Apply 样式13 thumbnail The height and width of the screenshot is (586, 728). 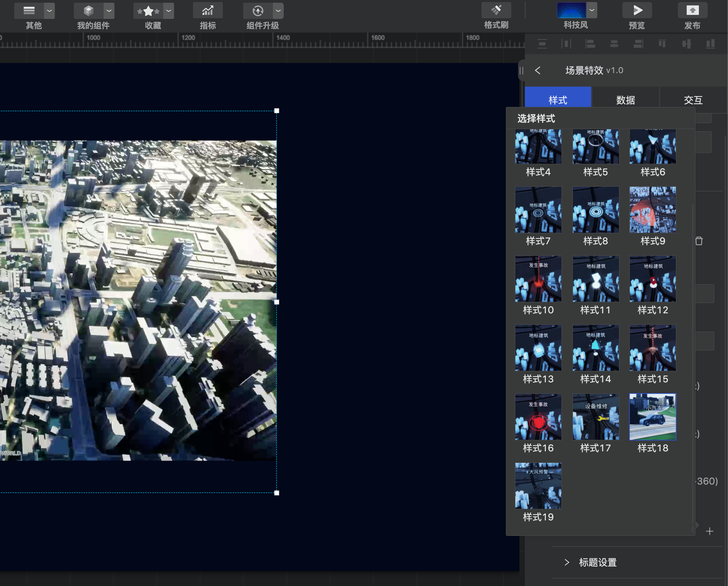(x=538, y=348)
